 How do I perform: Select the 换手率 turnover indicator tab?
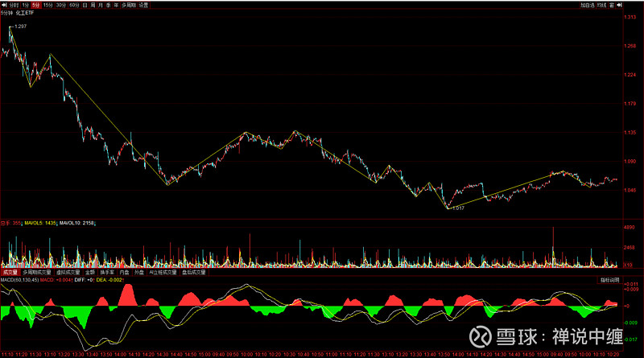(107, 272)
